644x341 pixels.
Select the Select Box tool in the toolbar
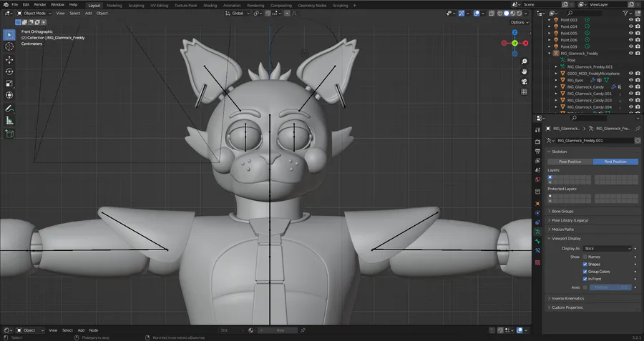(9, 34)
